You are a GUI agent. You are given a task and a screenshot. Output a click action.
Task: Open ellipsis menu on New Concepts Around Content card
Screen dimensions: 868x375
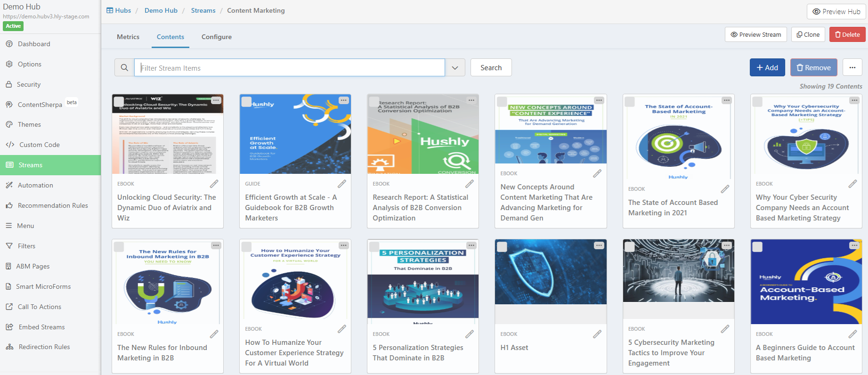point(599,100)
